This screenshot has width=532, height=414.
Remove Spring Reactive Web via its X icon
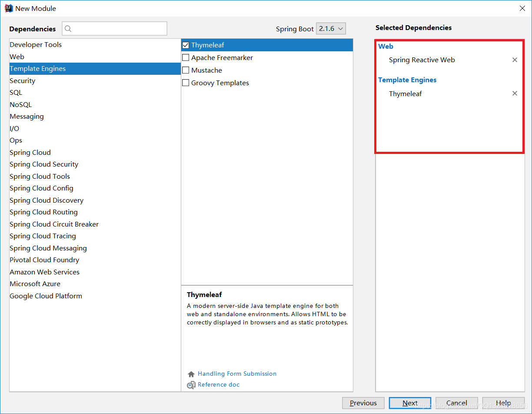point(515,60)
